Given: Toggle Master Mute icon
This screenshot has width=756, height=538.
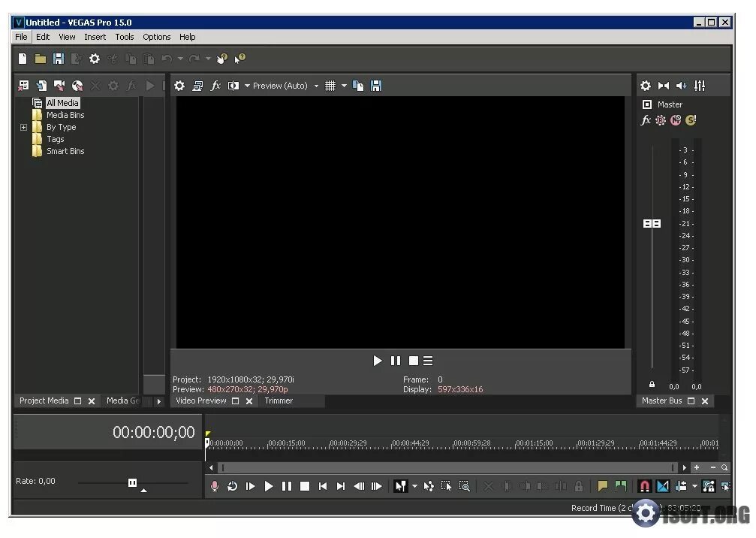Looking at the screenshot, I should point(676,120).
